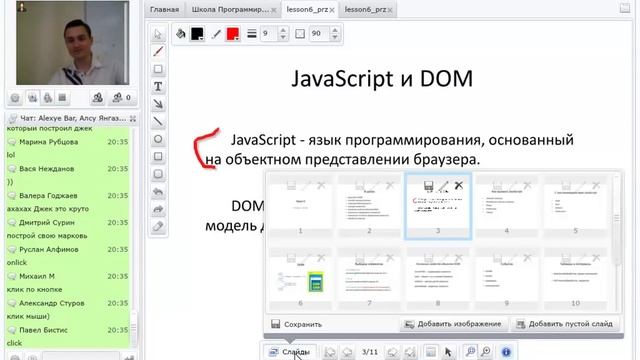The height and width of the screenshot is (360, 640).
Task: Toggle the webcam button below the video
Action: point(33,98)
